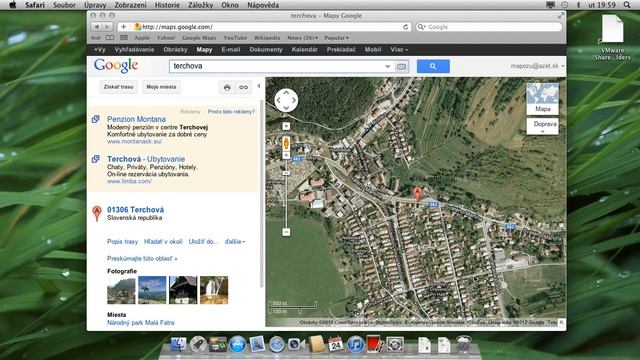Open Top Sites grid icon
This screenshot has width=640, height=360.
click(x=124, y=38)
